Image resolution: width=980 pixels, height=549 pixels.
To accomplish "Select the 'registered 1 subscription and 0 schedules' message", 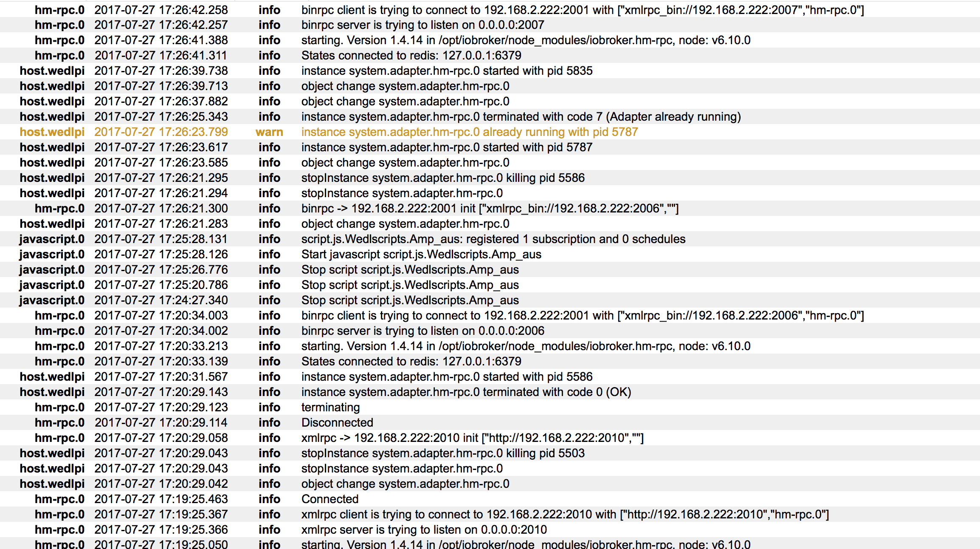I will (493, 239).
